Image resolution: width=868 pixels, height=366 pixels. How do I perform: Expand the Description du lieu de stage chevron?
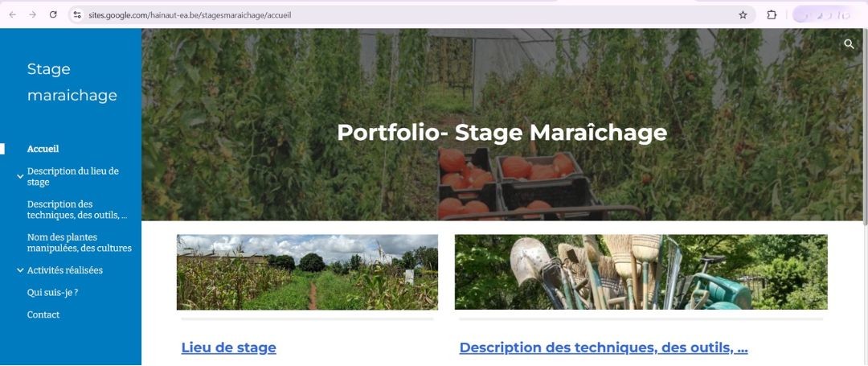[20, 177]
